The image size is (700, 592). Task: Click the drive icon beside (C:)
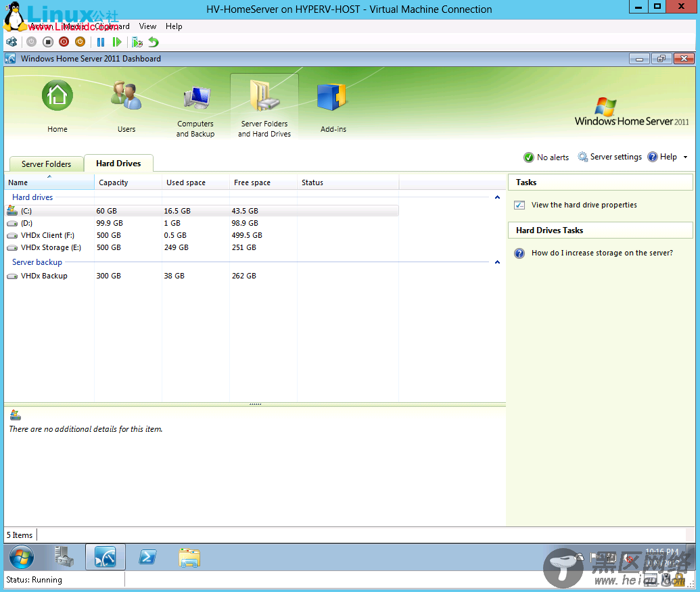12,211
